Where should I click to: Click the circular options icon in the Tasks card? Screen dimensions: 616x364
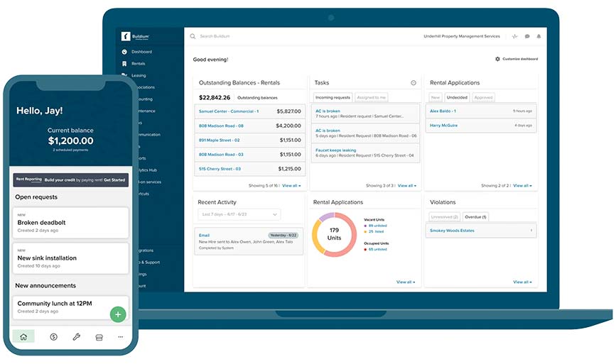pos(414,83)
